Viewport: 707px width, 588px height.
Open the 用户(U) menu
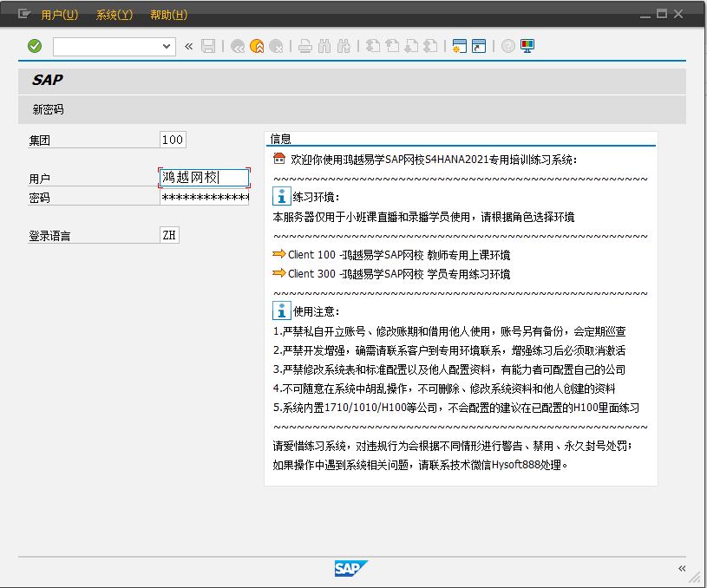click(60, 15)
